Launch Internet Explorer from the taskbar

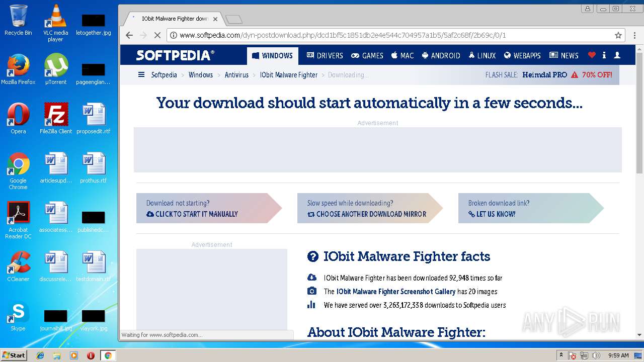(40, 355)
